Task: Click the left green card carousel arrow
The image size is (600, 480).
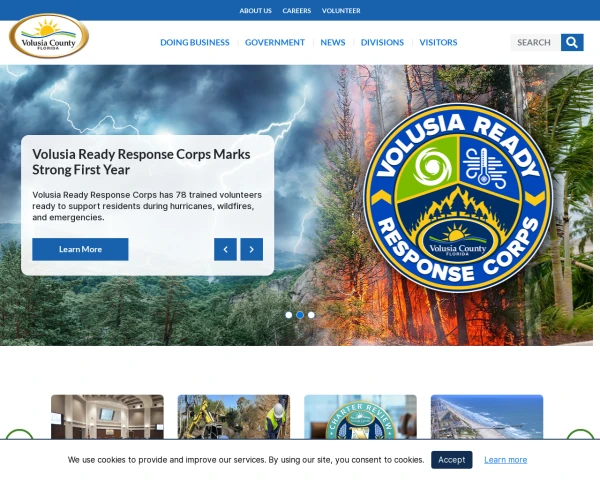Action: click(x=19, y=434)
